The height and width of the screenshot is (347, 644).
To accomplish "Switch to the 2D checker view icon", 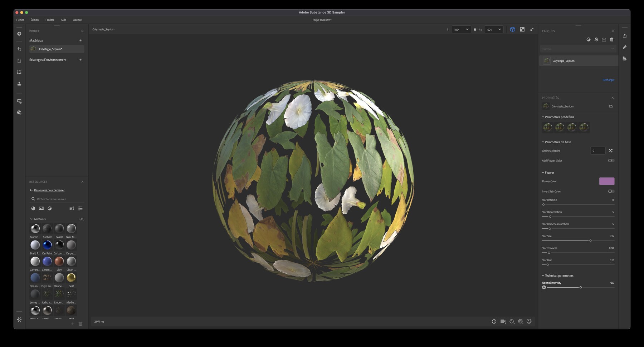I will pyautogui.click(x=522, y=29).
